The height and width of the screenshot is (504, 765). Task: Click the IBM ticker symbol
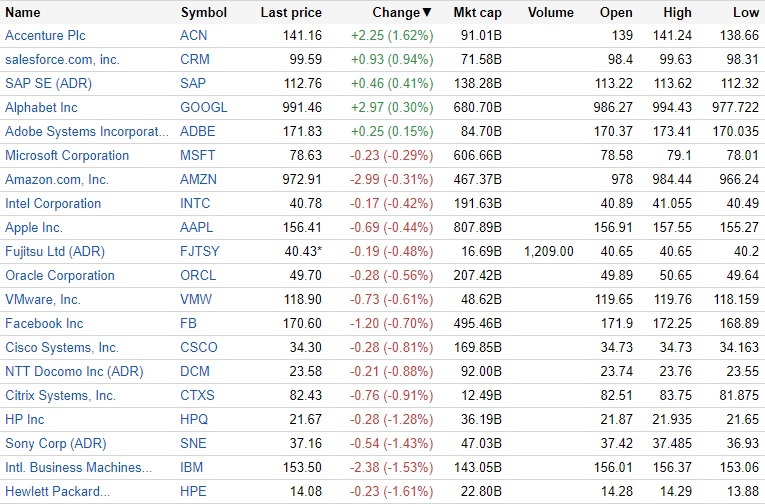pos(192,467)
